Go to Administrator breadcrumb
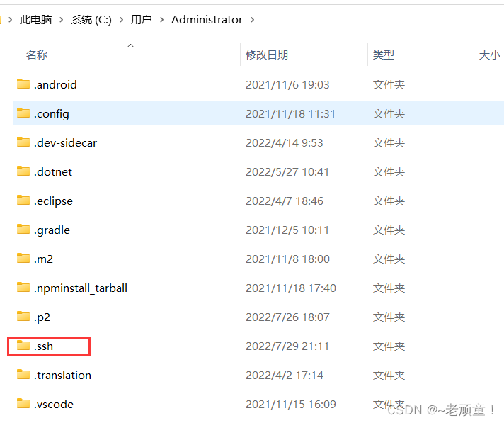The image size is (504, 423). (x=207, y=20)
